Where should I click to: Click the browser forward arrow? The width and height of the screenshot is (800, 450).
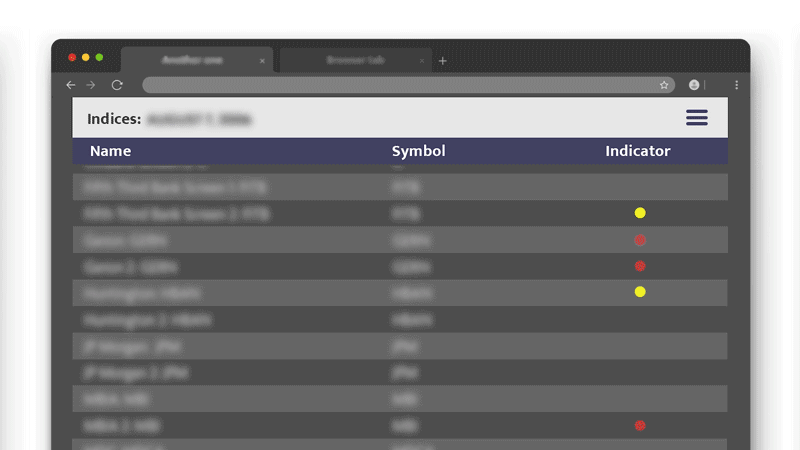pyautogui.click(x=91, y=85)
